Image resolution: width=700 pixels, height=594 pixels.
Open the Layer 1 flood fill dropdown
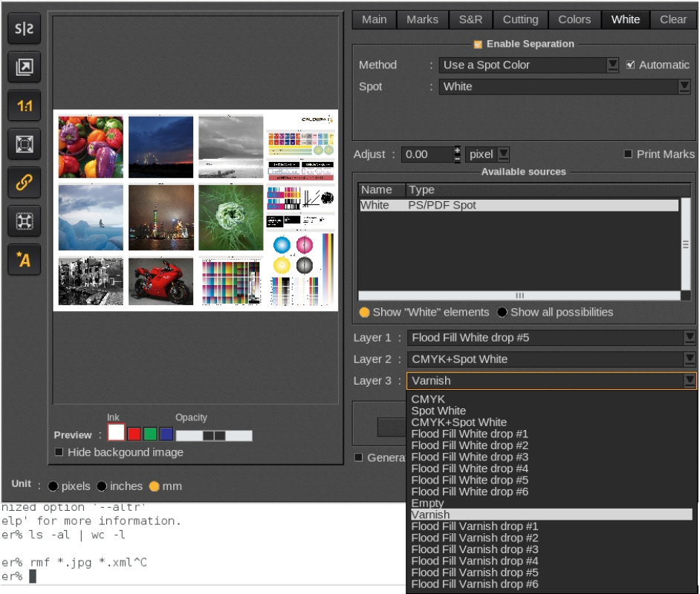690,337
